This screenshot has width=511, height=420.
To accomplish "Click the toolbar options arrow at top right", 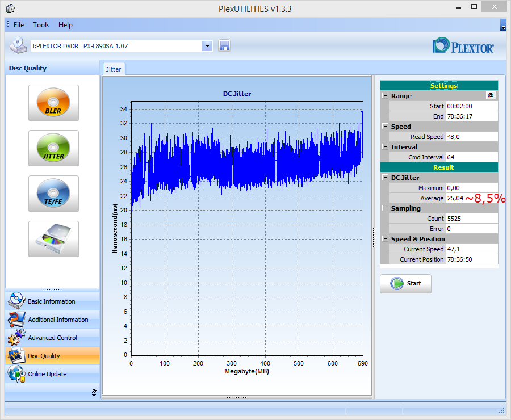I will tap(503, 25).
